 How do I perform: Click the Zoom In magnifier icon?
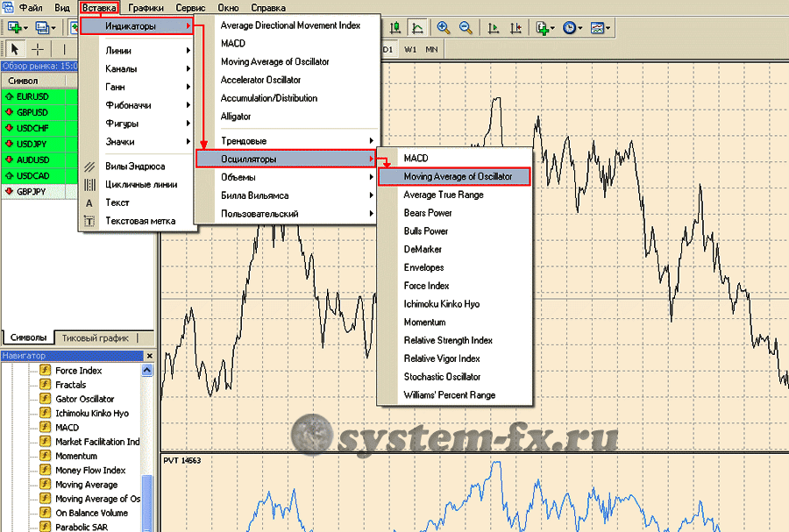pos(444,28)
